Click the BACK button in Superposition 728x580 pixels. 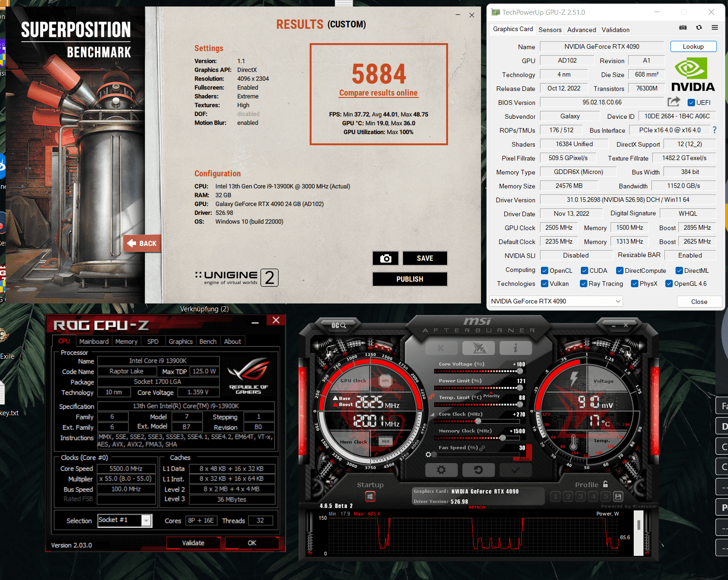[143, 243]
